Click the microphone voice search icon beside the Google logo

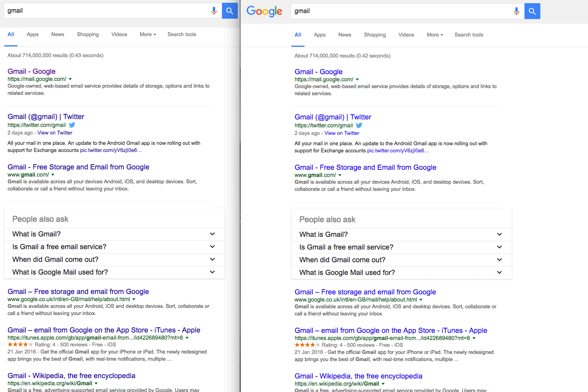516,11
